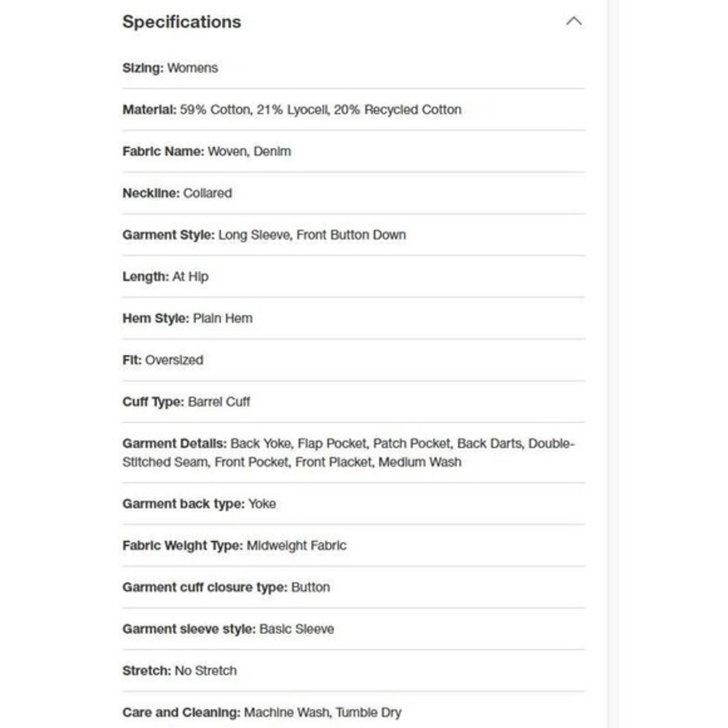
Task: Click the 'Recycled Cotton' material text
Action: pyautogui.click(x=412, y=110)
